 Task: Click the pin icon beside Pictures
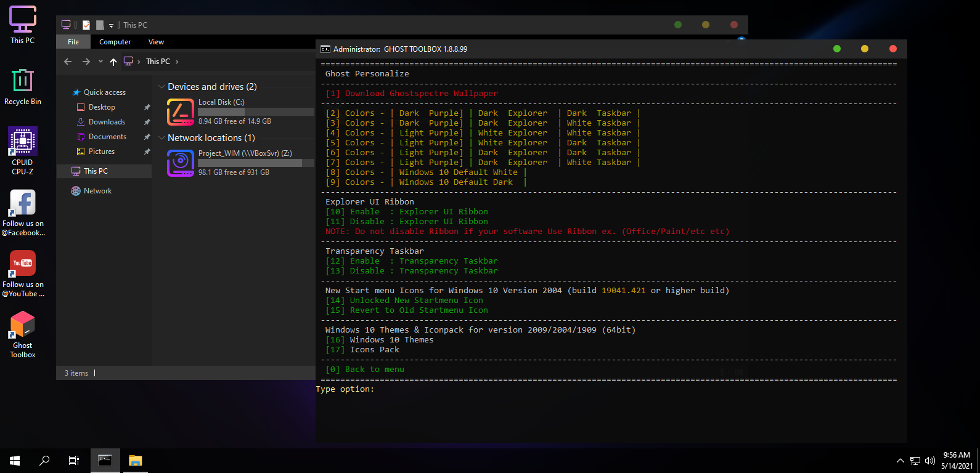click(147, 152)
